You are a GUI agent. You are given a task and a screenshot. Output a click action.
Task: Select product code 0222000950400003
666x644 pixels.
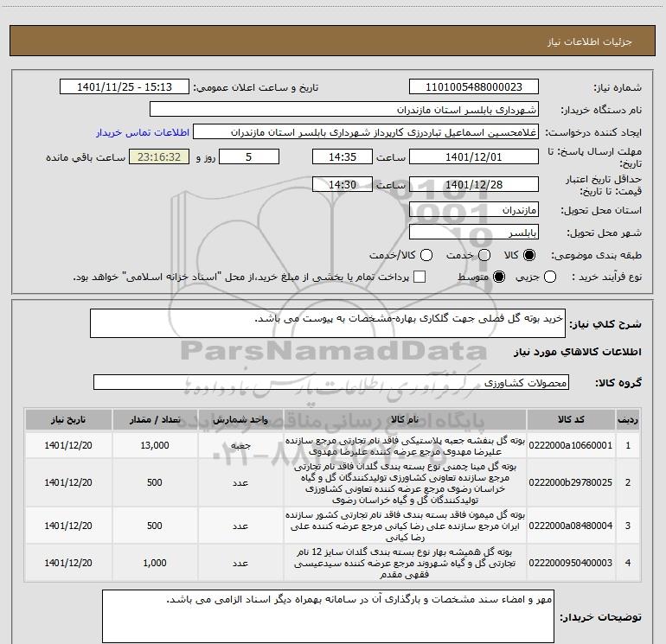(571, 563)
